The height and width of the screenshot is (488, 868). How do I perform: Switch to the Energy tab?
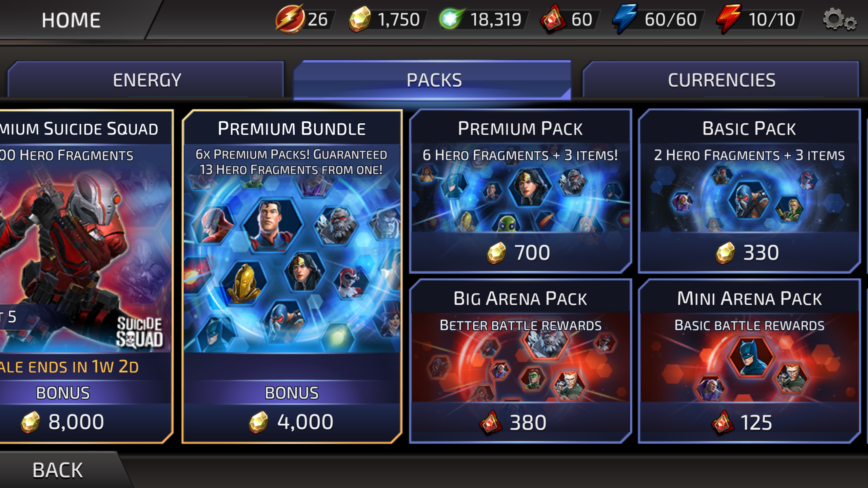click(146, 80)
